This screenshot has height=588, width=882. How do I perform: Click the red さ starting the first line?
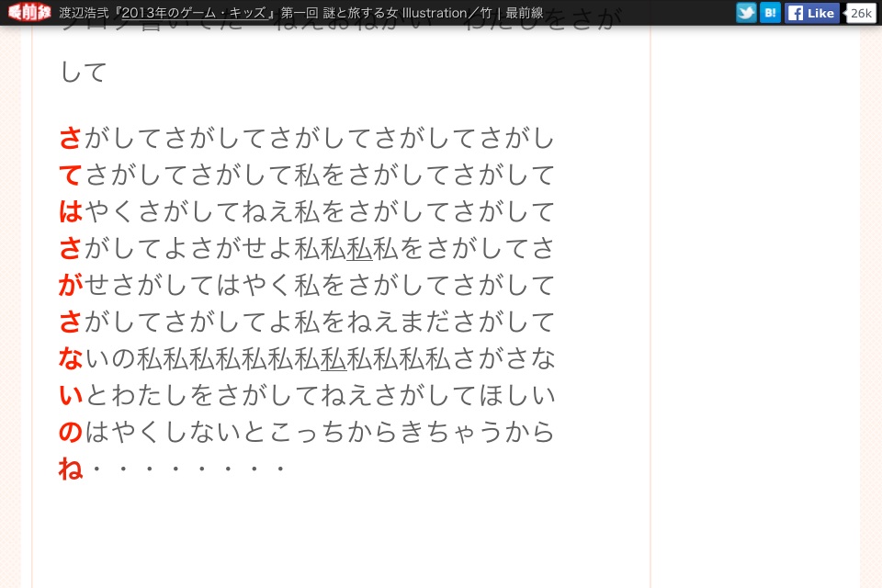click(x=71, y=138)
